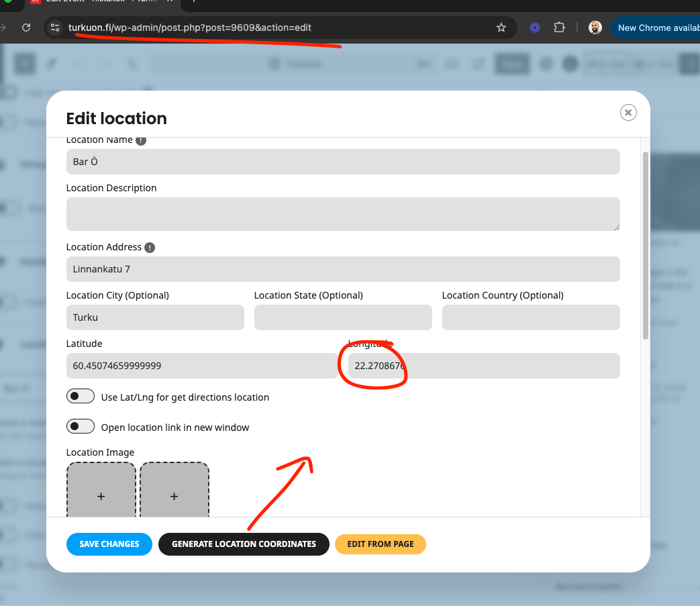Click New Chrome available update button
The height and width of the screenshot is (606, 700).
click(x=655, y=28)
